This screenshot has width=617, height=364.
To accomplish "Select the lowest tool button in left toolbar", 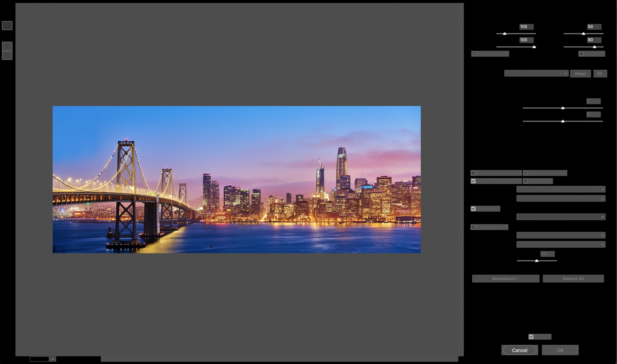I will [7, 55].
